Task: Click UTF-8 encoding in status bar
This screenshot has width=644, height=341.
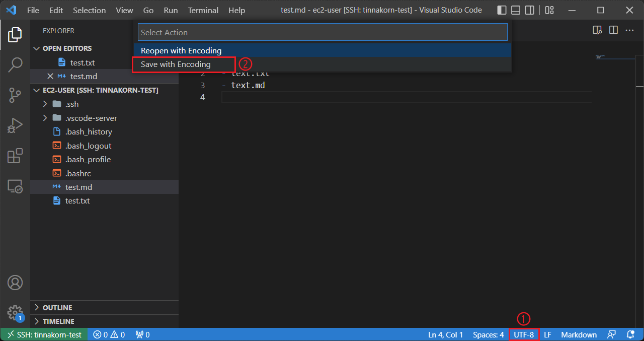Action: click(524, 334)
